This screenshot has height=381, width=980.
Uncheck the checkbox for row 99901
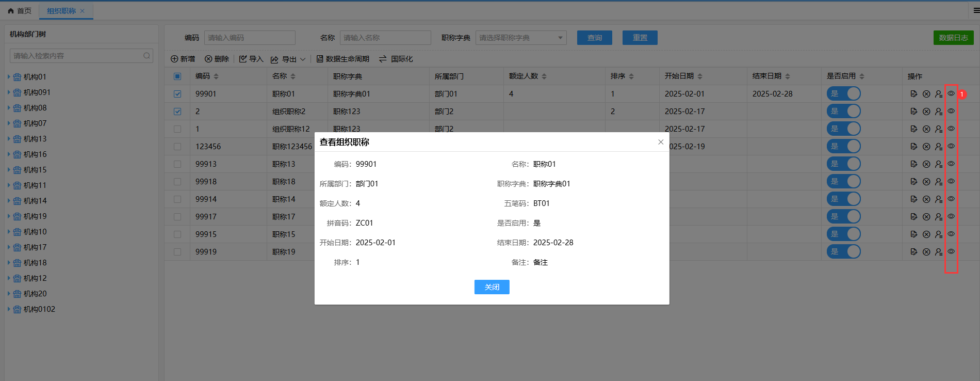(177, 94)
